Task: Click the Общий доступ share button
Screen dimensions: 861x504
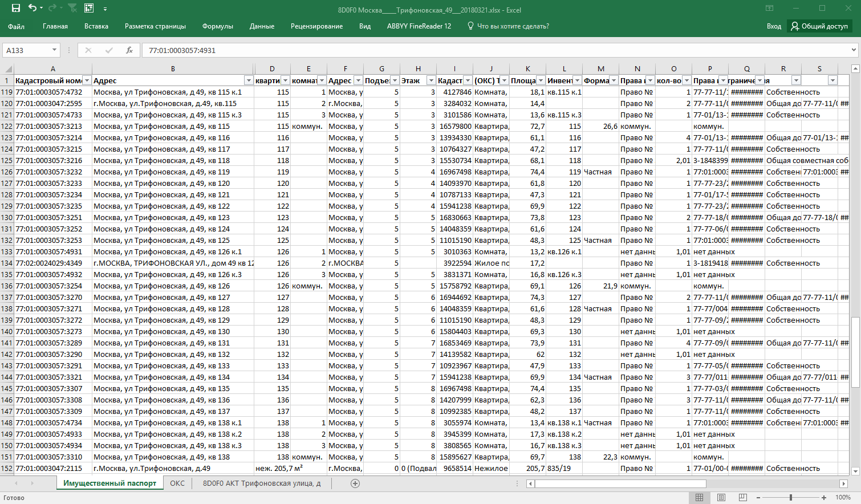Action: [819, 26]
